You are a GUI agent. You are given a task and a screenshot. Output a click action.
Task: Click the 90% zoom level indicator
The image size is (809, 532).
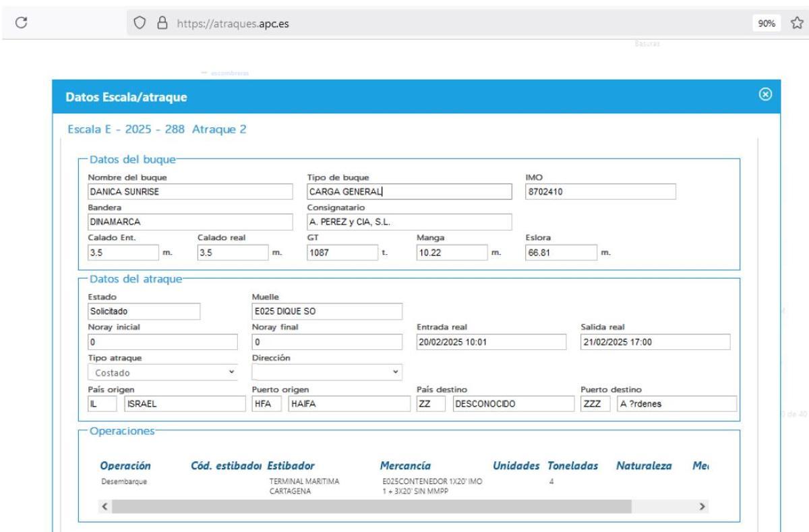point(768,23)
